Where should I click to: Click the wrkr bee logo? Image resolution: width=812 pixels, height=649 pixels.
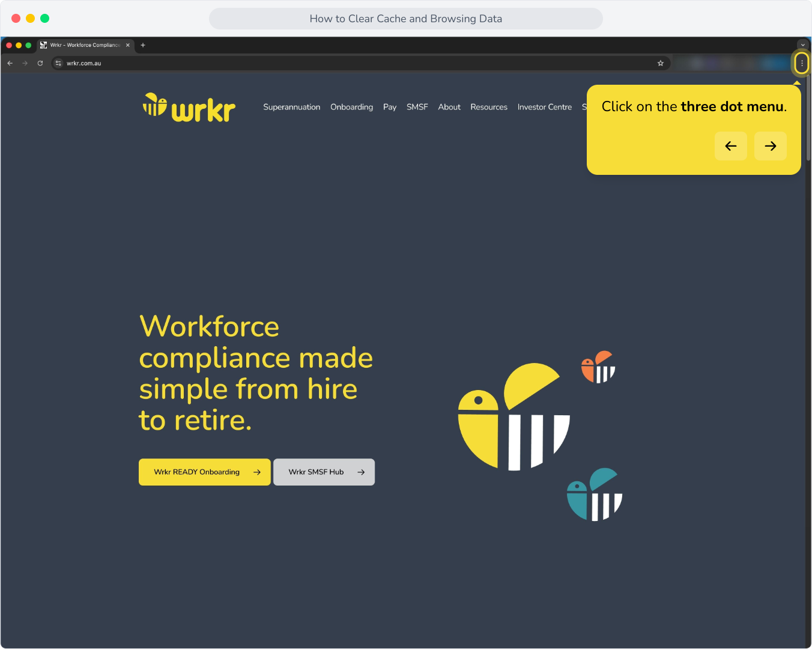pos(189,108)
